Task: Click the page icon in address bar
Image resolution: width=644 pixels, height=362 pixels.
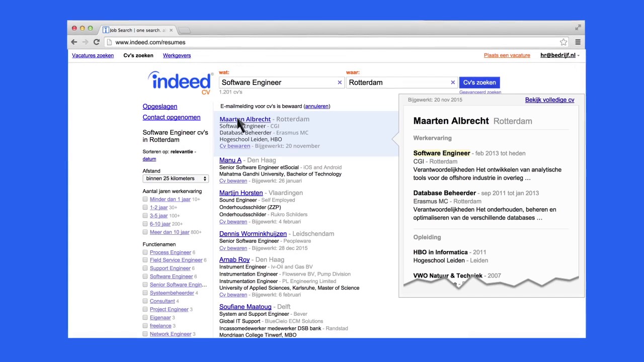Action: click(x=109, y=42)
